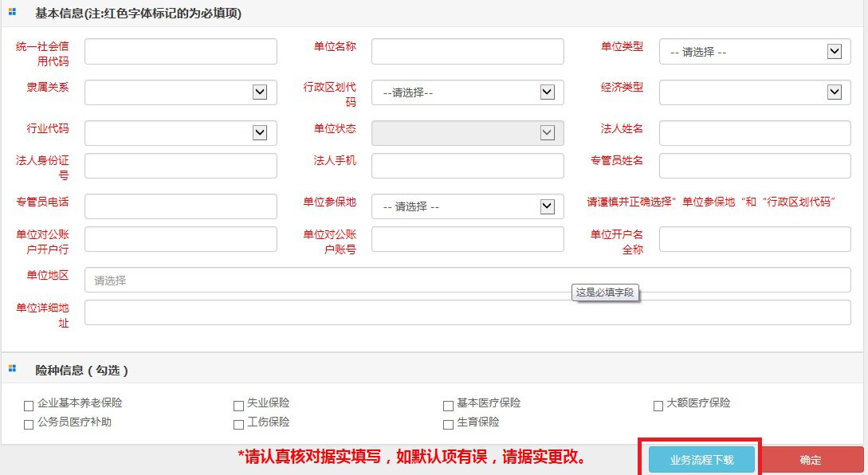Screen dimensions: 868x475
Task: Select the 大额医疗保险 checkbox
Action: 658,405
